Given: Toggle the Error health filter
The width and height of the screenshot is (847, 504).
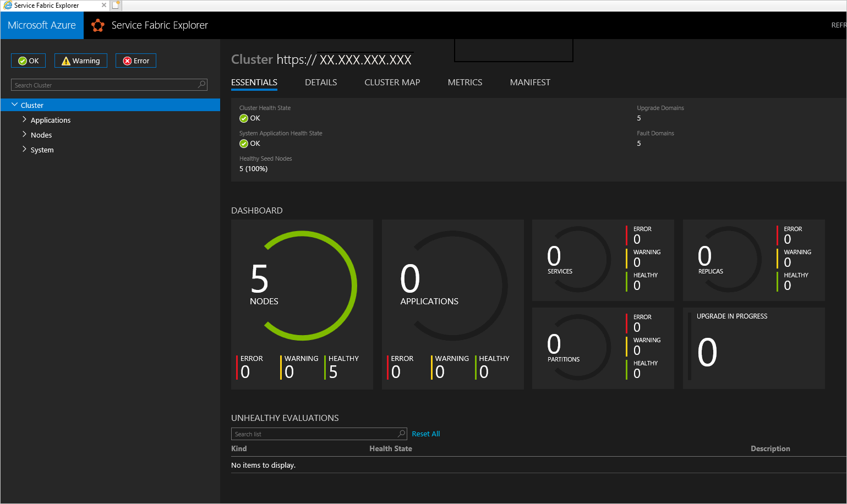Looking at the screenshot, I should click(136, 61).
